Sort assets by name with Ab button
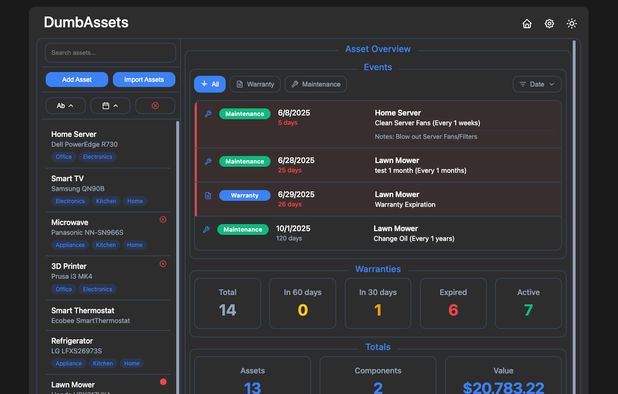The height and width of the screenshot is (394, 618). click(65, 106)
